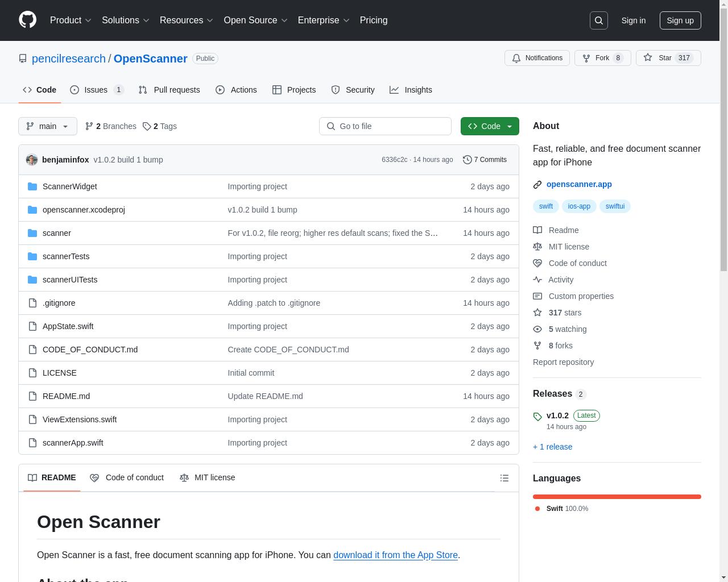The height and width of the screenshot is (582, 728).
Task: Click the openscanner.xcodeproj folder icon
Action: click(x=32, y=210)
